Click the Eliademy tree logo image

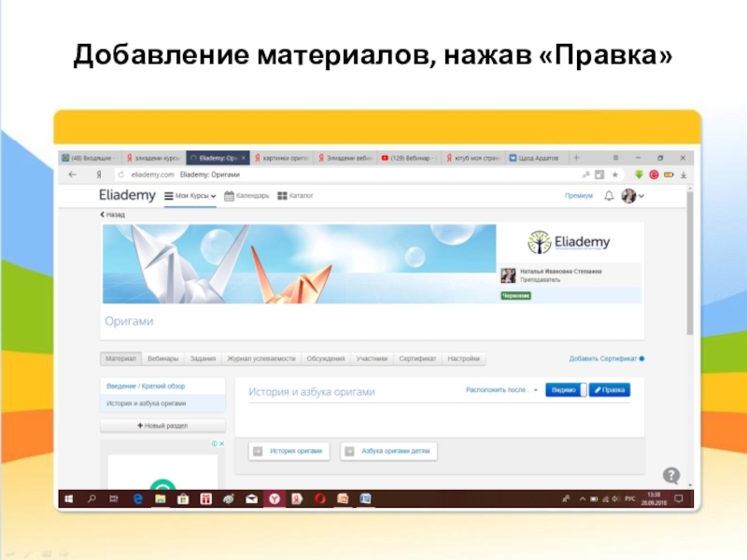[569, 243]
